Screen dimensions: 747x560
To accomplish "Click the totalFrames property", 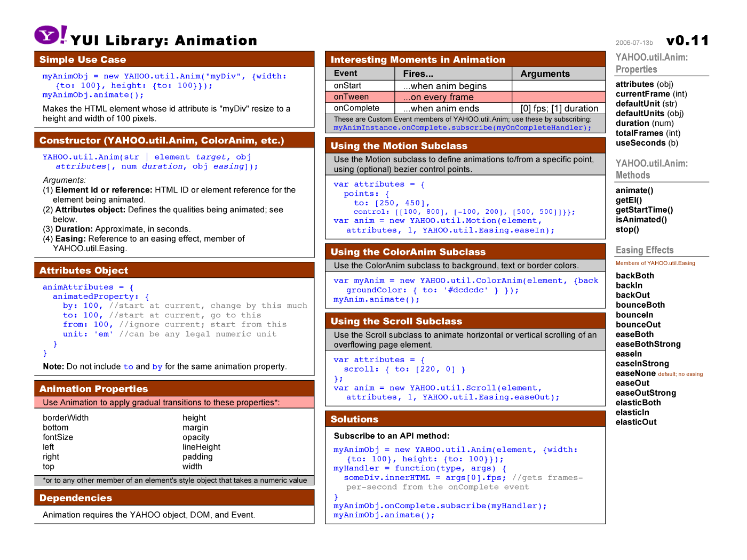I will click(639, 133).
